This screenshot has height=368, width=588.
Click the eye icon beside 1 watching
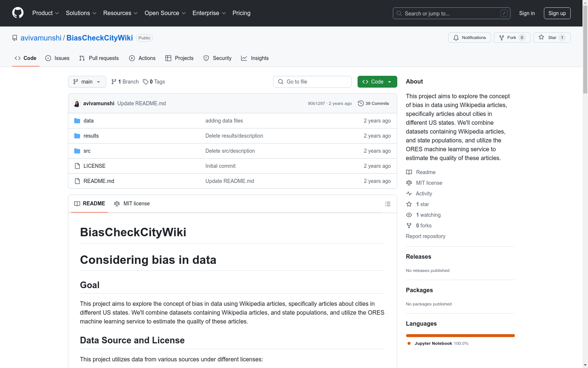point(409,215)
